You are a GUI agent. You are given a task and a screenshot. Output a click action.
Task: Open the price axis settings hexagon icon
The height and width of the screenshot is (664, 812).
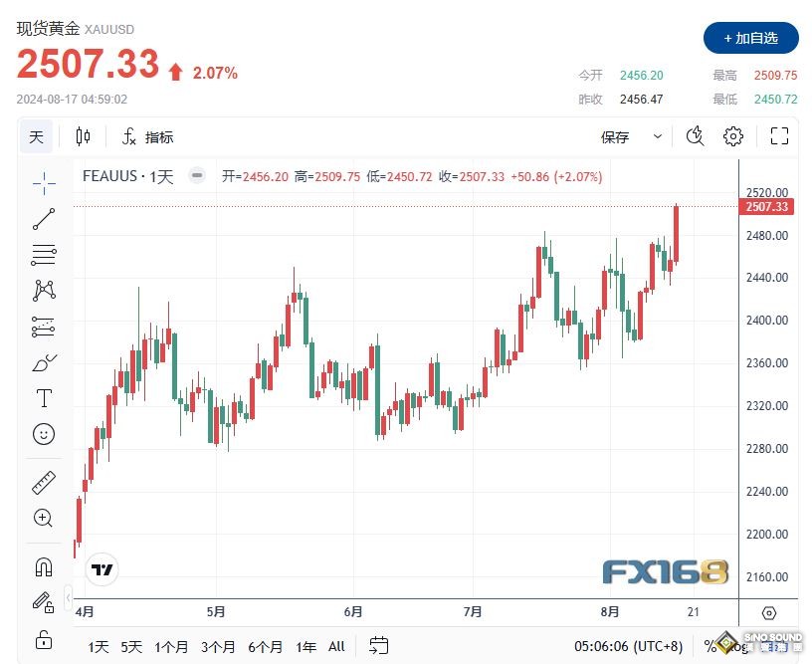click(769, 613)
